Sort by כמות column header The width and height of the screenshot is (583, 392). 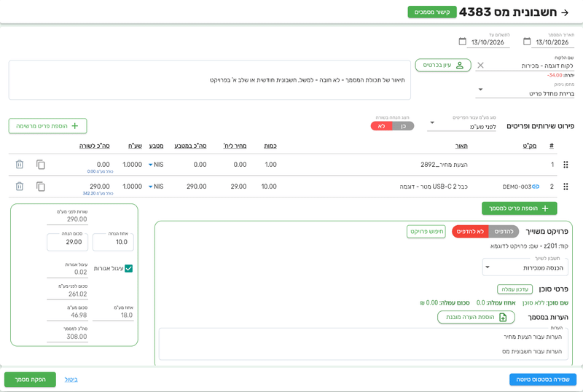tap(270, 146)
